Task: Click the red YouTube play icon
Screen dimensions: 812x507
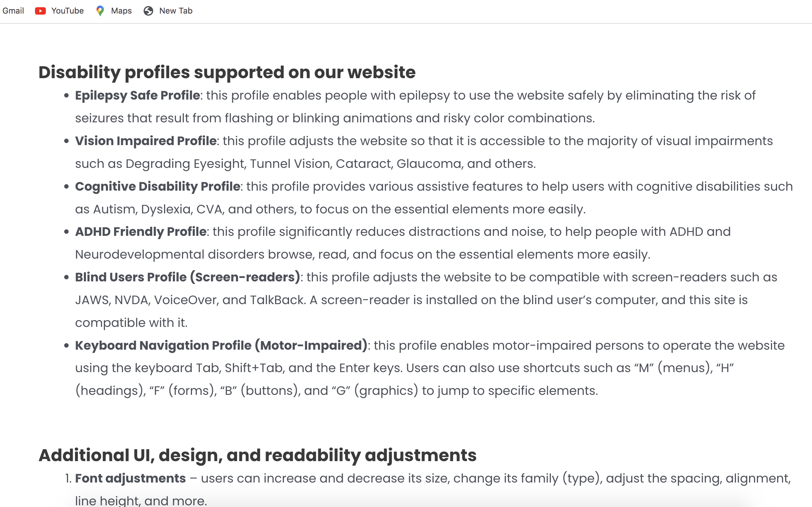Action: click(40, 11)
